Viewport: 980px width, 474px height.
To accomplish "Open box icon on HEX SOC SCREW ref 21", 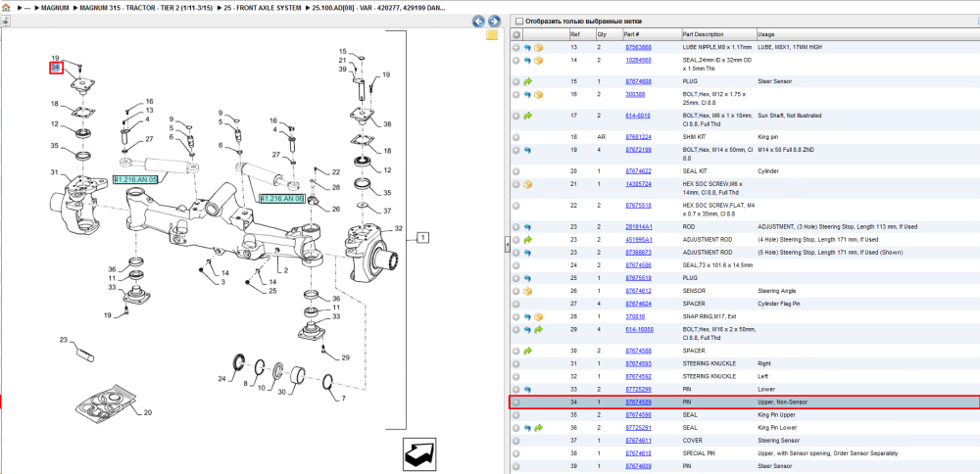I will click(x=527, y=184).
